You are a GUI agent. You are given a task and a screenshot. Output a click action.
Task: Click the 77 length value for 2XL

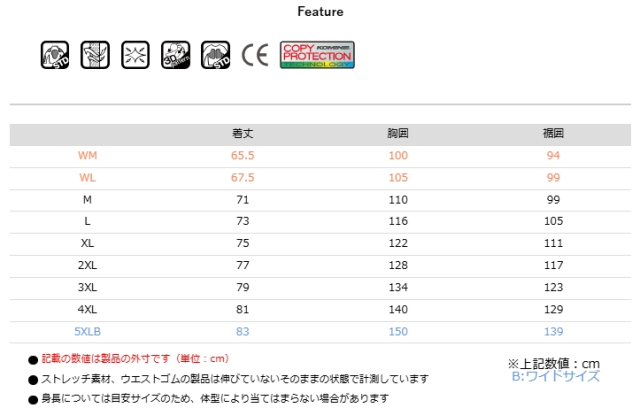pyautogui.click(x=242, y=265)
